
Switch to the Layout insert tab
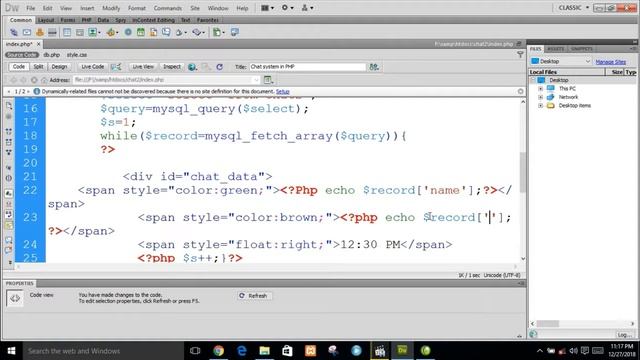click(46, 20)
